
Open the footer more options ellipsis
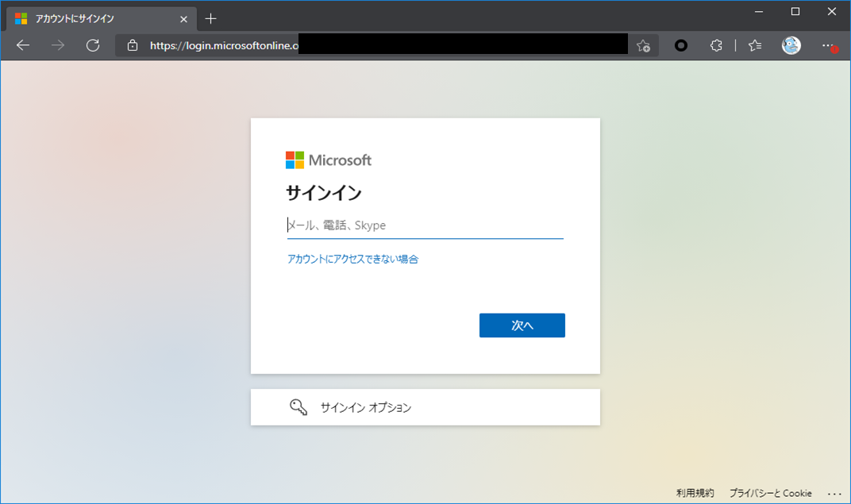click(x=834, y=493)
